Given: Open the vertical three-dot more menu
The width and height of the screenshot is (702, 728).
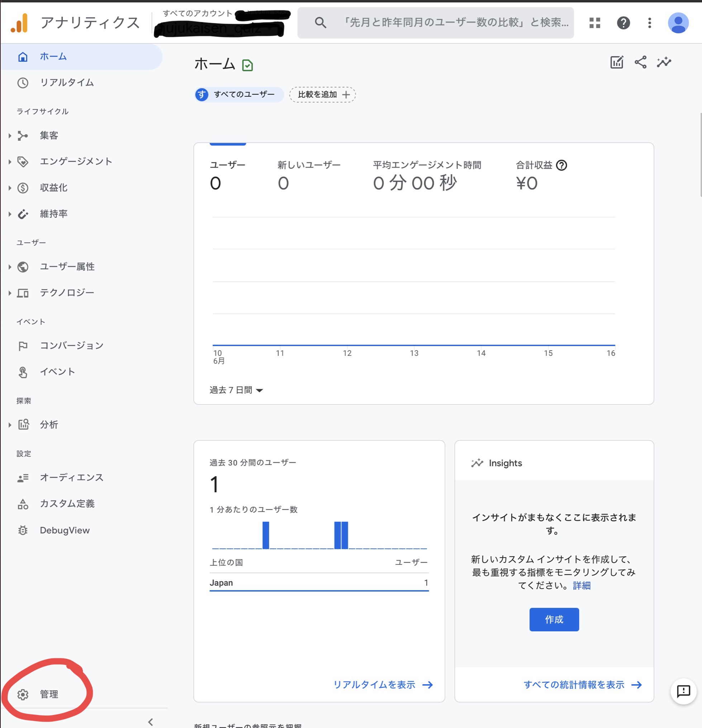Looking at the screenshot, I should pos(649,23).
